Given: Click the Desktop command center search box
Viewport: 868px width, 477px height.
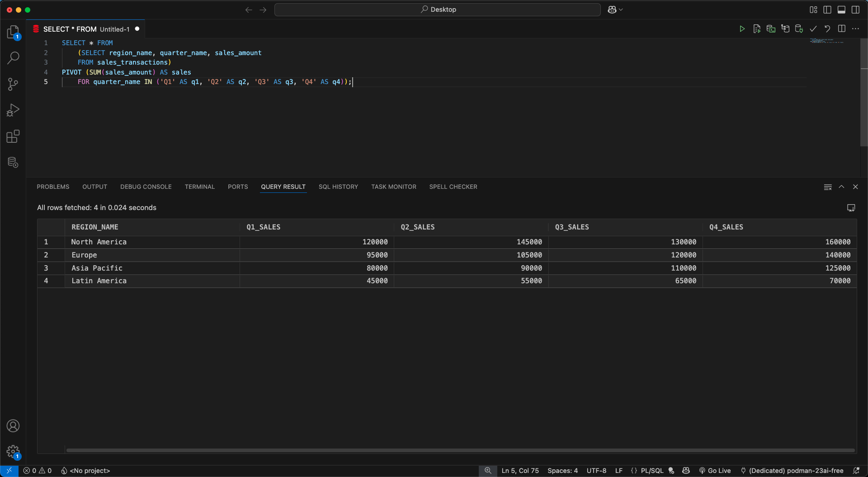Looking at the screenshot, I should [x=438, y=9].
